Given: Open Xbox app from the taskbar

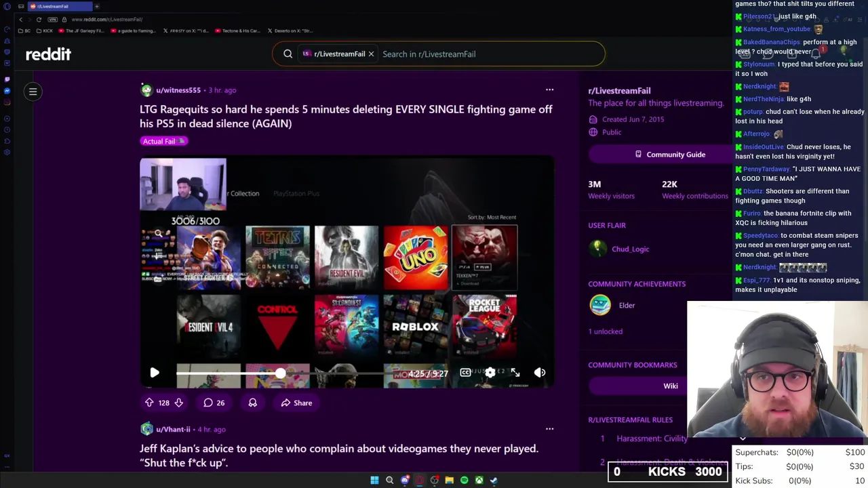Looking at the screenshot, I should (479, 480).
